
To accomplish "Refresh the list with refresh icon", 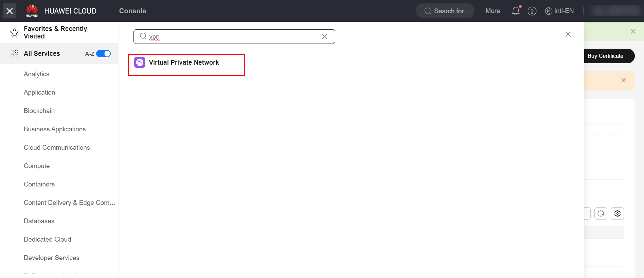I will pyautogui.click(x=601, y=213).
